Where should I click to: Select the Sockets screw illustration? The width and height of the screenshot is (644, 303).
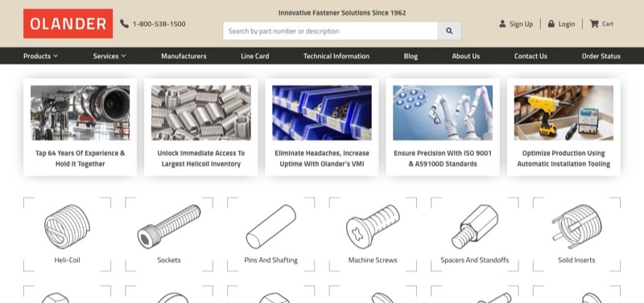tap(169, 227)
